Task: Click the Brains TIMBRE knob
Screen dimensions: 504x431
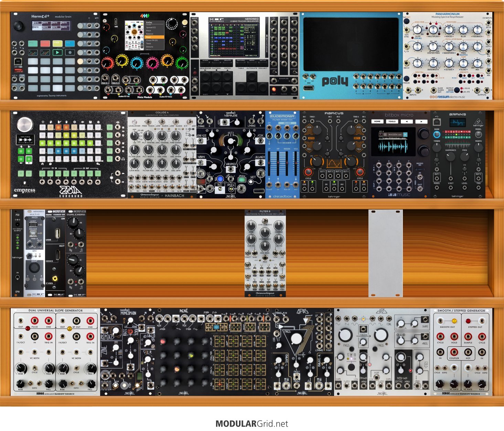Action: tap(437, 148)
